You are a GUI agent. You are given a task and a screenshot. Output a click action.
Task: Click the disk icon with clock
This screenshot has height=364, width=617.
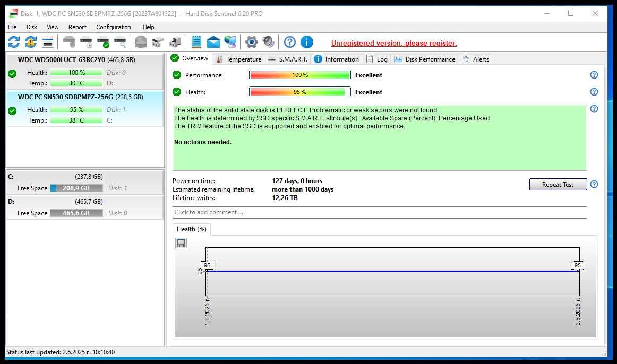click(x=86, y=42)
